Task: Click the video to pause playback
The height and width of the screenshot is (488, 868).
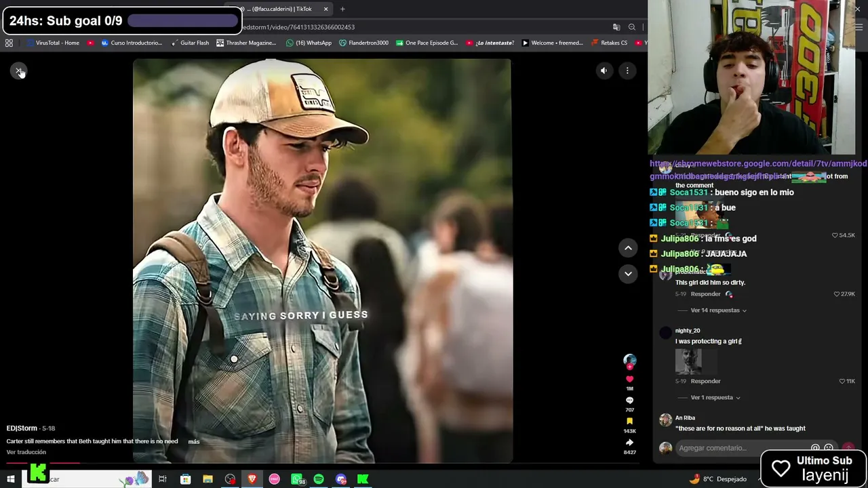Action: (322, 261)
